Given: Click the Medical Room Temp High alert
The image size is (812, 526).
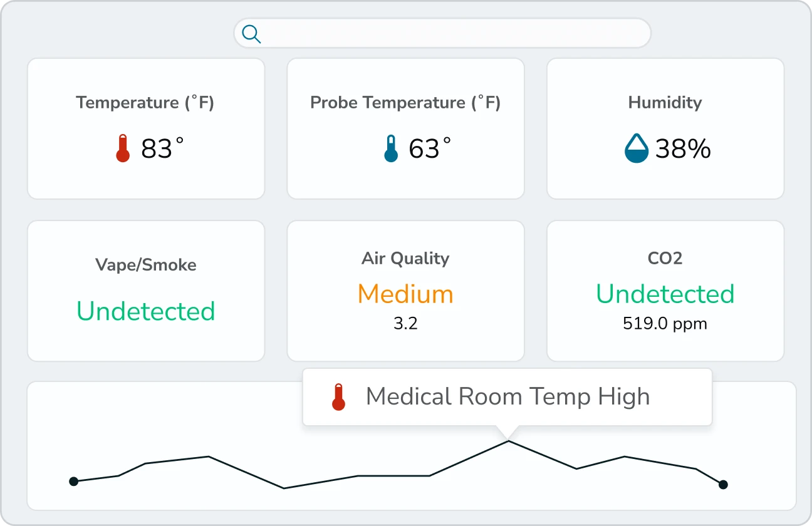Looking at the screenshot, I should pos(507,397).
